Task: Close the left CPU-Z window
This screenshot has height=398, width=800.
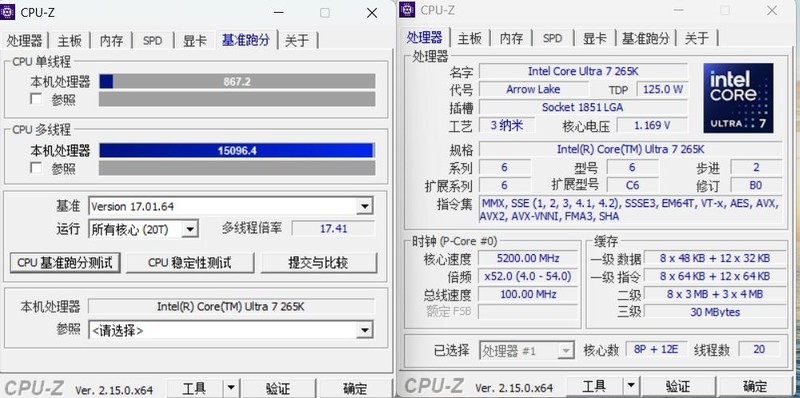Action: (x=372, y=13)
